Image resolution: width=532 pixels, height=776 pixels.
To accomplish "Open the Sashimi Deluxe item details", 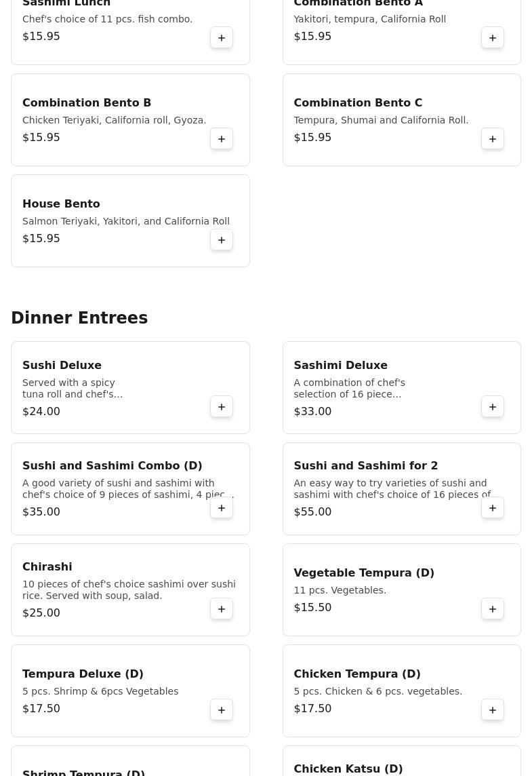I will [401, 387].
